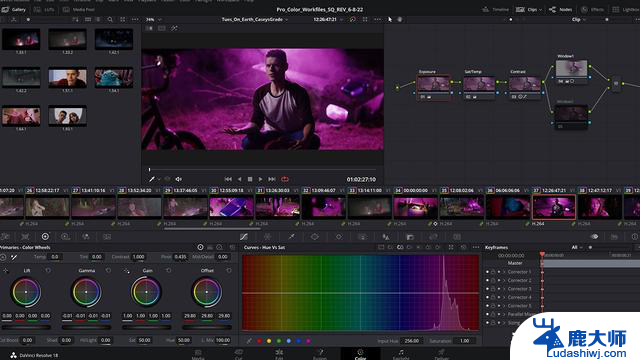Screen dimensions: 640x360
Task: Click the white balance eyedropper
Action: [x=13, y=257]
